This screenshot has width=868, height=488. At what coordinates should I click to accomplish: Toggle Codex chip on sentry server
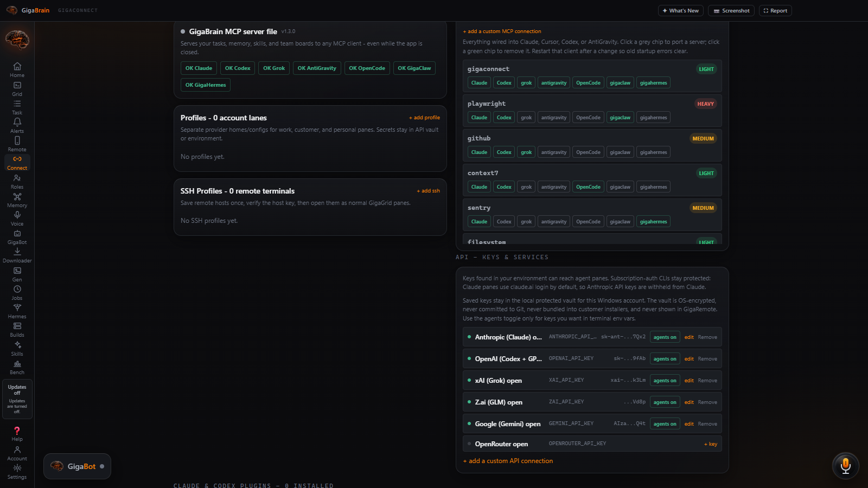(x=504, y=222)
